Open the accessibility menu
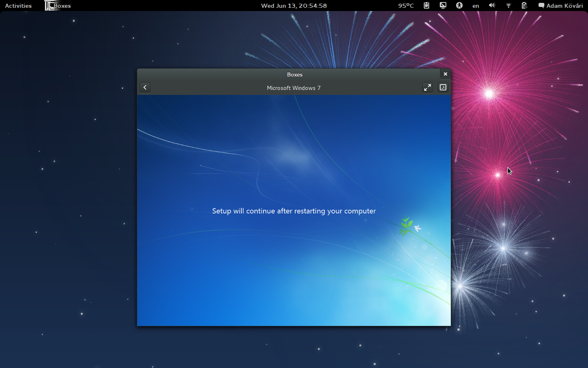This screenshot has width=588, height=368. 459,5
